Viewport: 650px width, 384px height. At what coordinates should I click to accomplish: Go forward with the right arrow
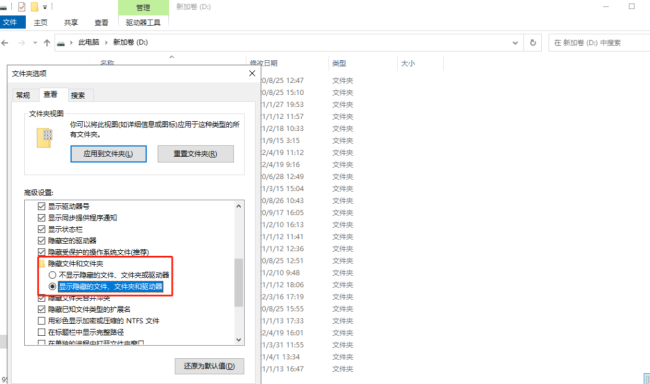pos(22,43)
